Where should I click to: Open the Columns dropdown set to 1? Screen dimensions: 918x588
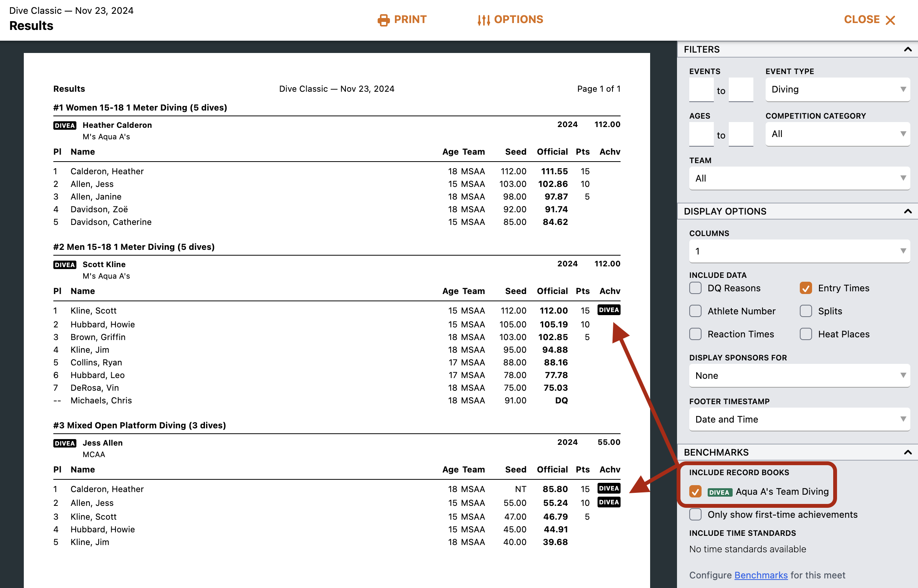coord(799,251)
